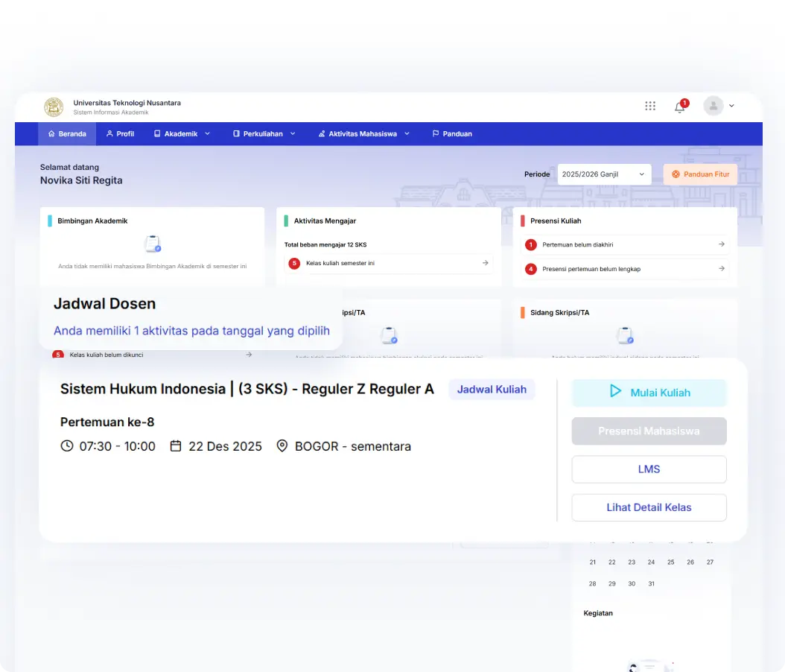
Task: Open the Profil menu item
Action: [x=120, y=134]
